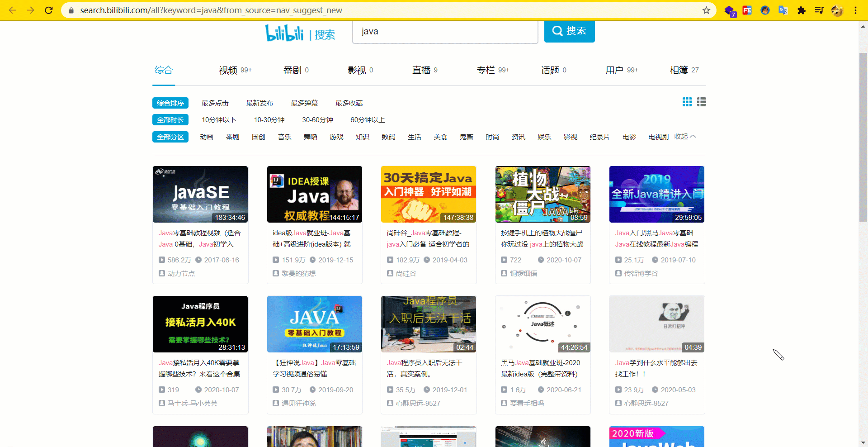Open the 30天搞定Java thumbnail
Viewport: 868px width, 447px height.
(429, 194)
